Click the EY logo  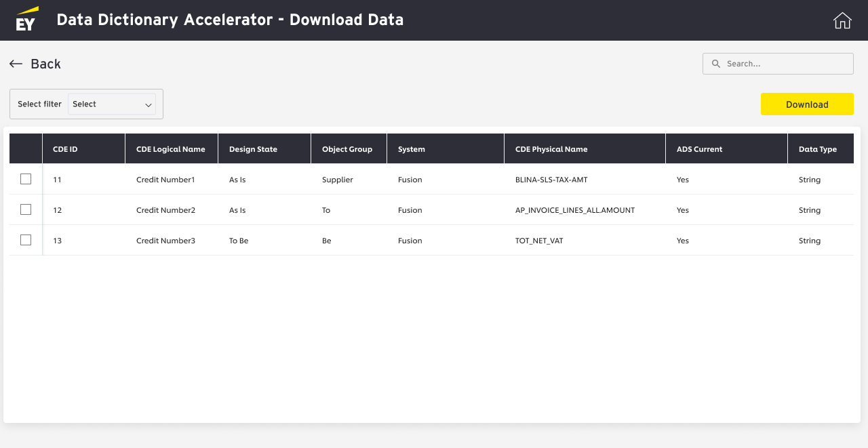(27, 20)
